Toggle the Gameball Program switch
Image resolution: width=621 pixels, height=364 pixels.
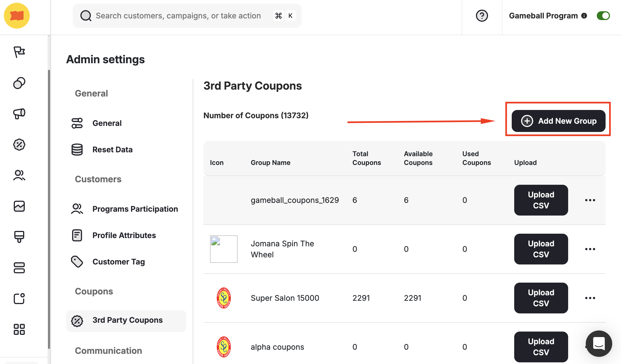click(603, 16)
